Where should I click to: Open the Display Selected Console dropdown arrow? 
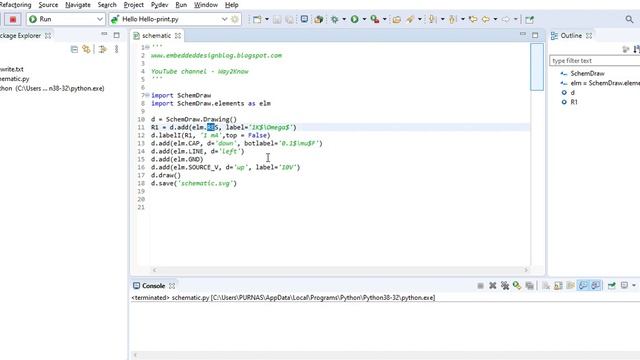[634, 285]
